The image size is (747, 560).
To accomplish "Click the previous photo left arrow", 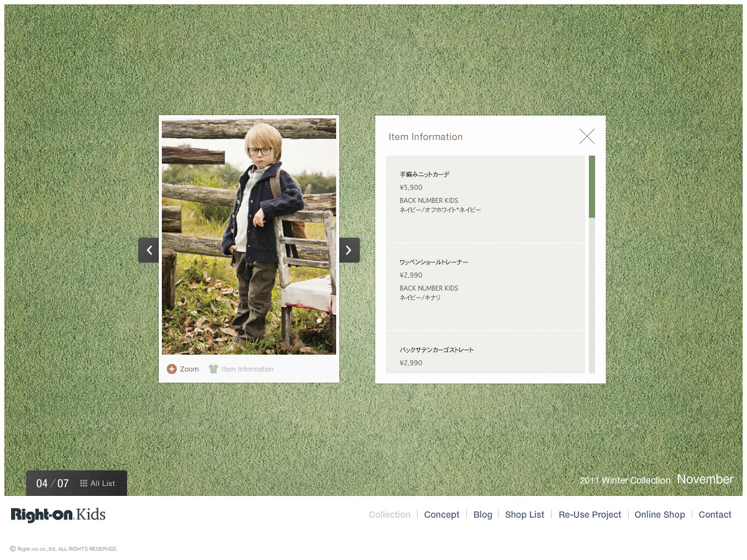I will point(149,250).
